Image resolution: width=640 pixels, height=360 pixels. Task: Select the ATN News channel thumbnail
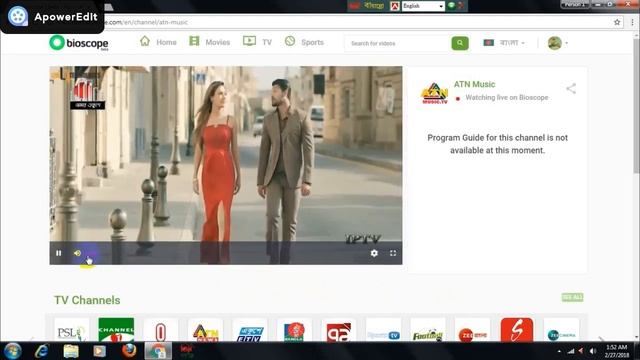[205, 330]
